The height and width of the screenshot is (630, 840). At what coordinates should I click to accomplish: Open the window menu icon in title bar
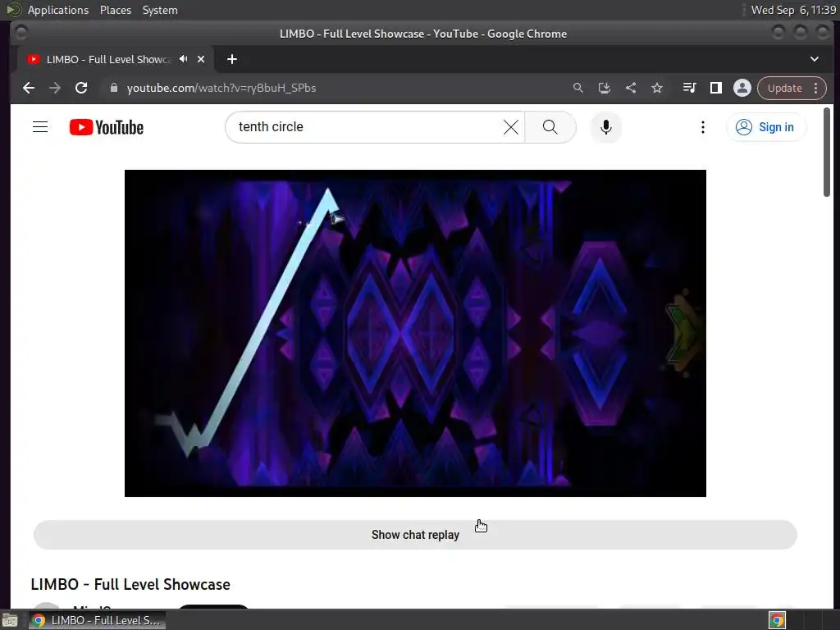[x=21, y=33]
